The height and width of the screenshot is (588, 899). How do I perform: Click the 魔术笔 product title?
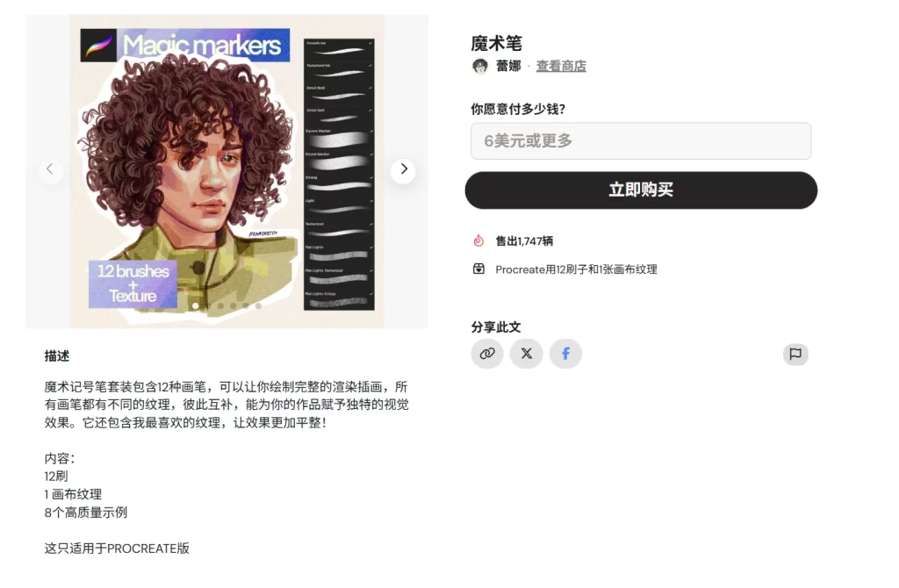click(x=497, y=43)
